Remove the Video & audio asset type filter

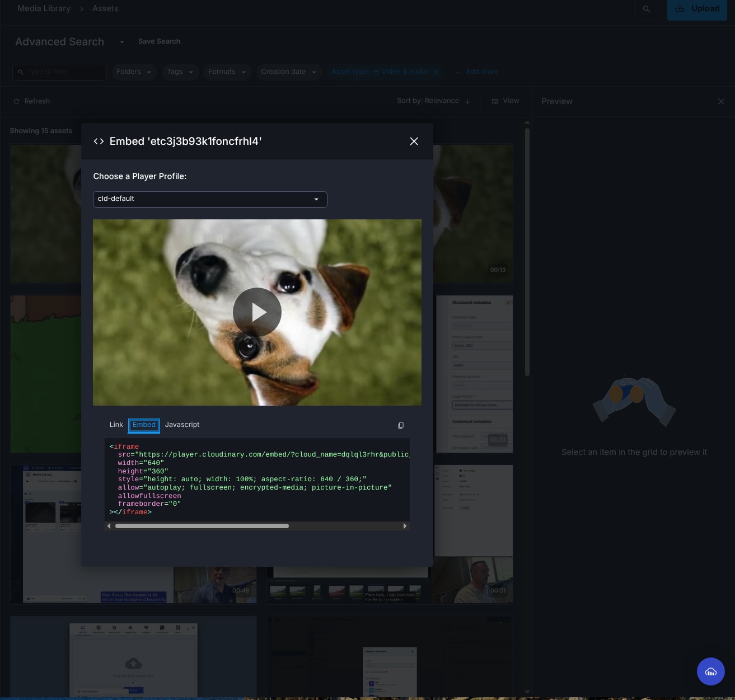click(x=436, y=72)
